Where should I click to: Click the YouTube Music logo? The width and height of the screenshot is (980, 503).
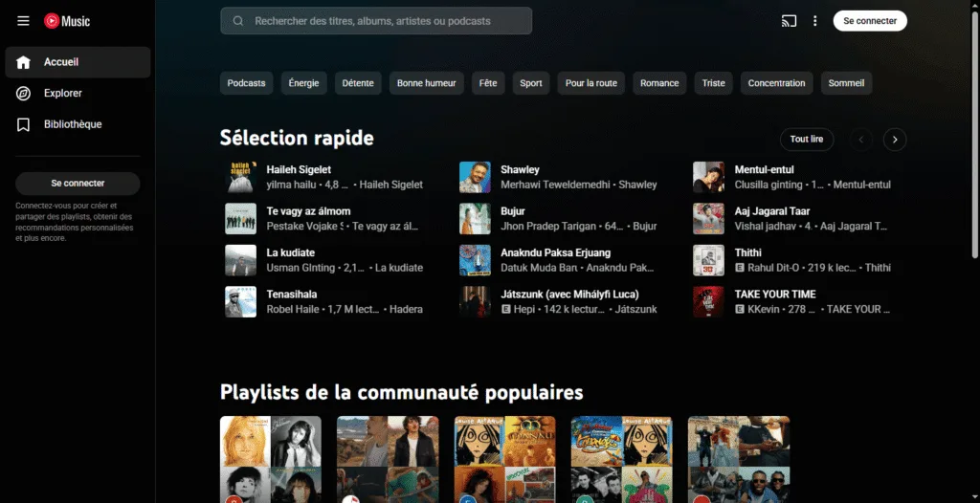pos(67,21)
